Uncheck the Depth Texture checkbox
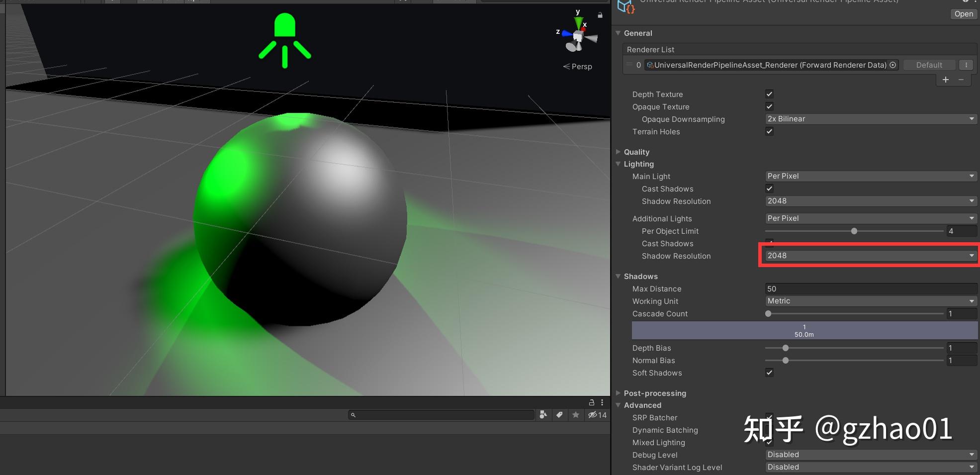Viewport: 980px width, 475px height. click(769, 94)
